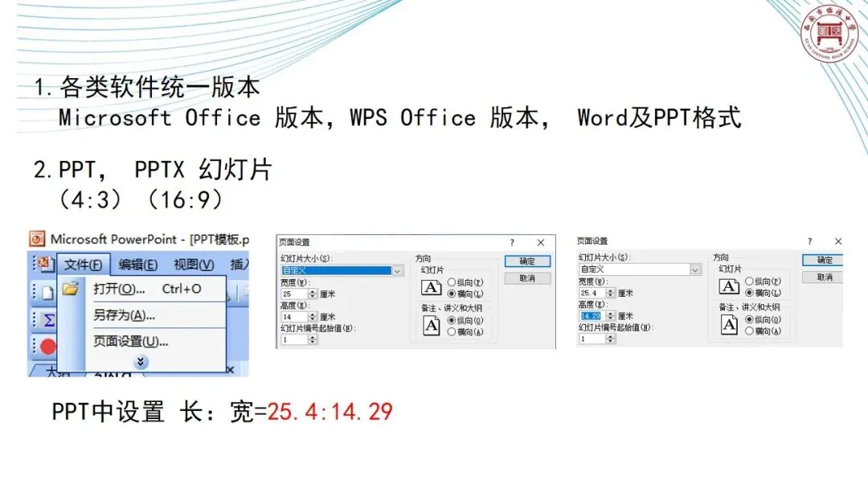
Task: Click 取消 button in middle 页面设置 dialog
Action: point(527,278)
